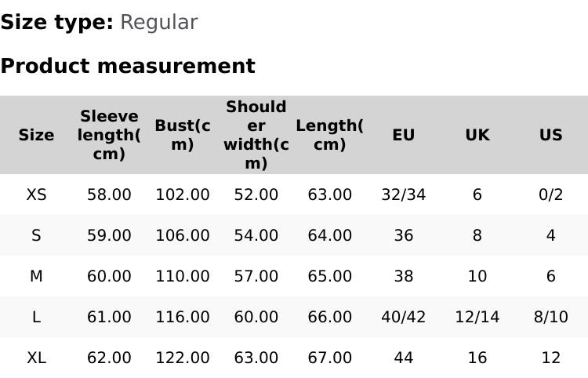Click the UK size 12/14 cell
This screenshot has width=588, height=378.
477,317
